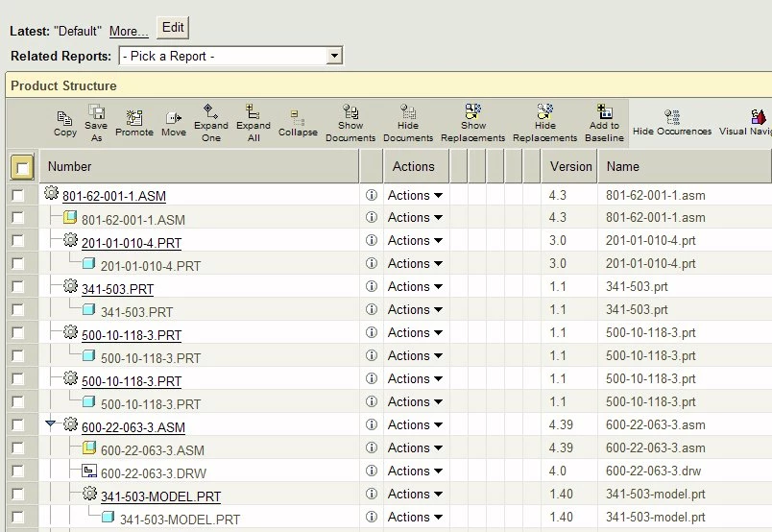
Task: Click gear icon beside 600-22-063-3.ASM link
Action: [x=70, y=423]
